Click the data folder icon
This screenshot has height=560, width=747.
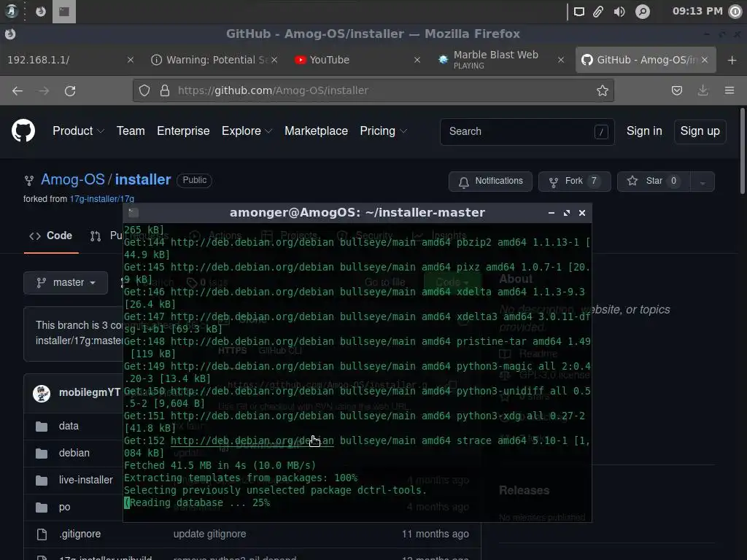click(42, 426)
